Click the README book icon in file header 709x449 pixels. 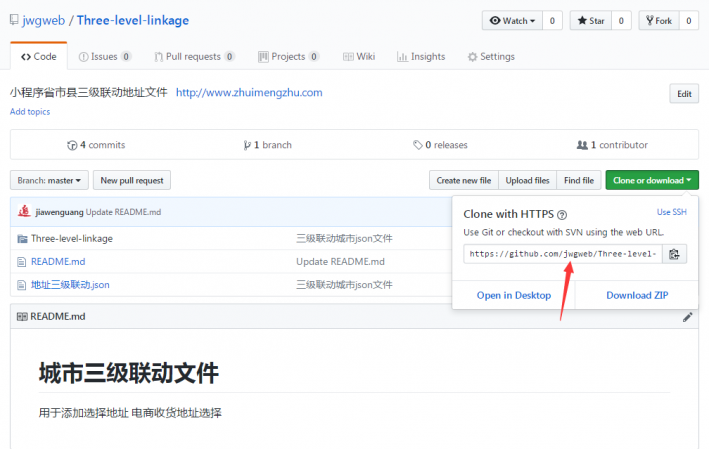tap(22, 317)
